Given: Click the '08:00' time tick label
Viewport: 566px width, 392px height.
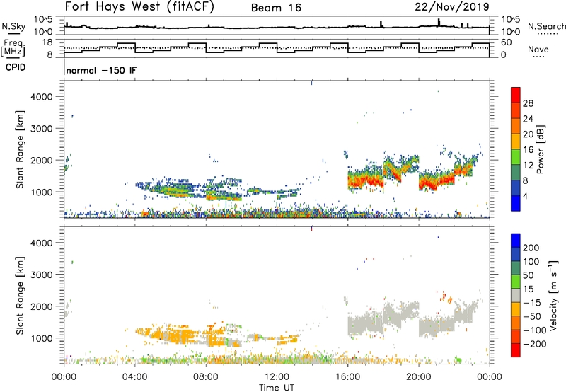Looking at the screenshot, I should coord(206,377).
